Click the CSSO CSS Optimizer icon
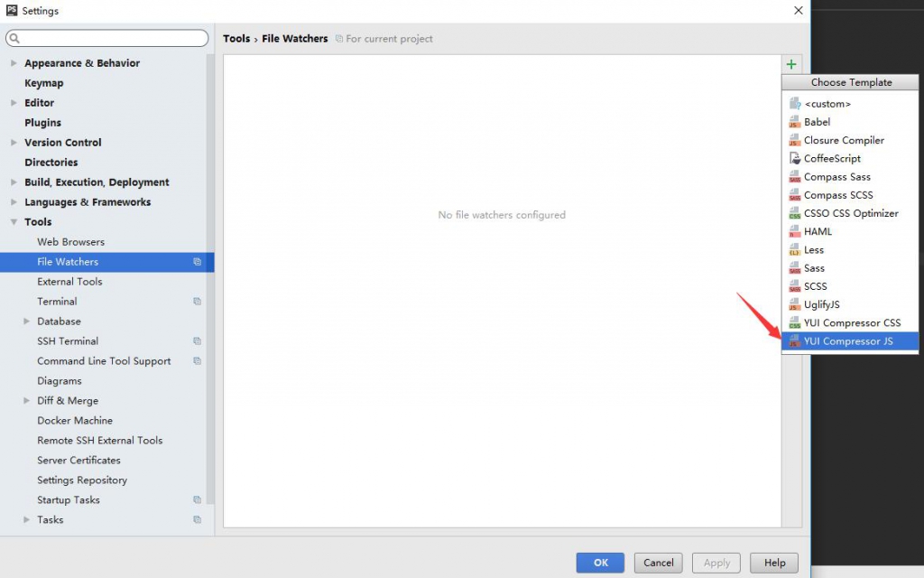This screenshot has height=578, width=924. (794, 213)
